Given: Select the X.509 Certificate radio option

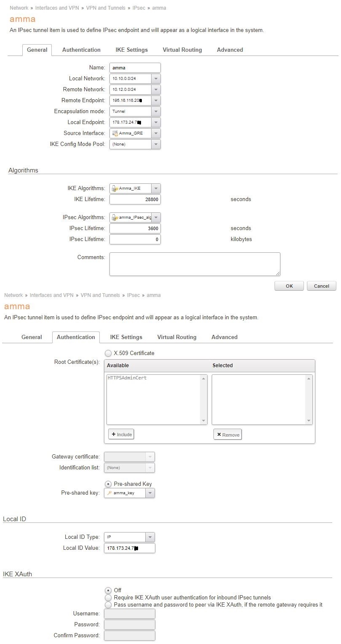Looking at the screenshot, I should click(109, 353).
